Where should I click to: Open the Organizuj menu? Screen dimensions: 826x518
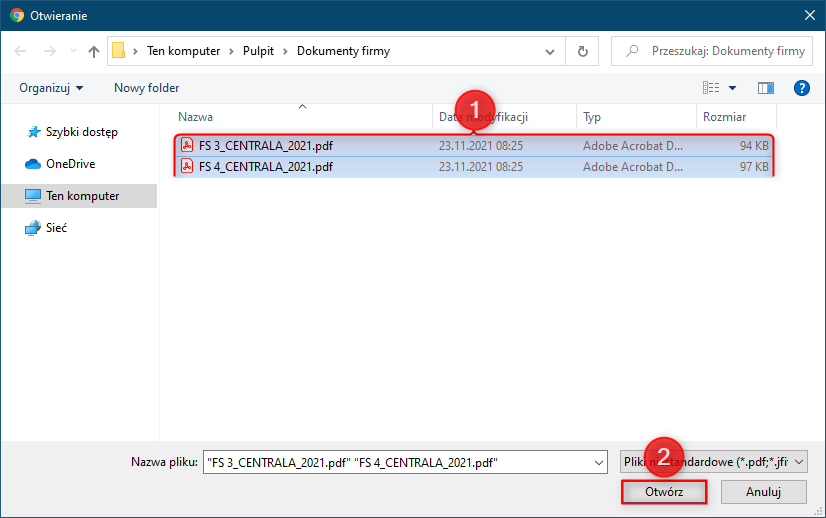coord(51,88)
